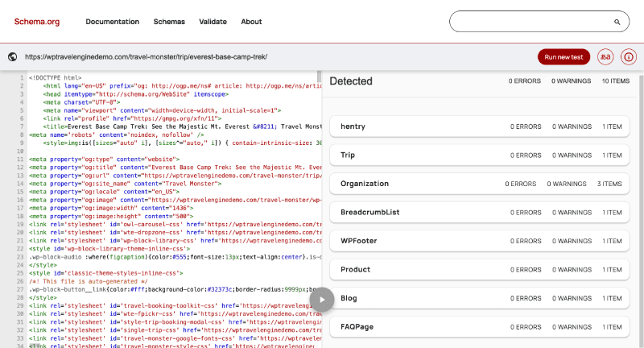Click the owl-carousel-css stylesheet line
The width and height of the screenshot is (644, 348).
[x=175, y=224]
